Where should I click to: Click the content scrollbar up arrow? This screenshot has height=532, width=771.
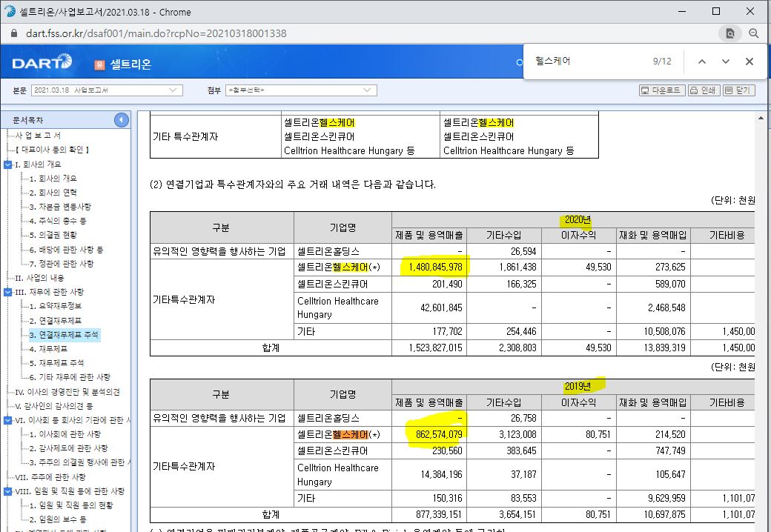[761, 118]
